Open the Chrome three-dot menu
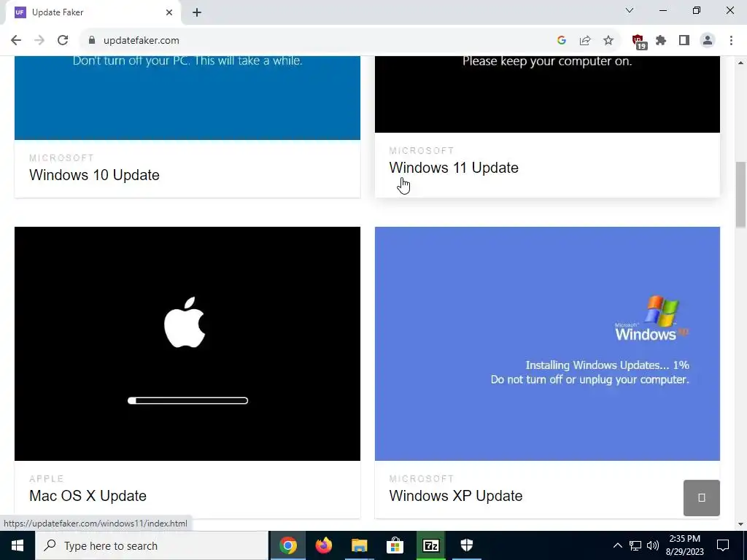The image size is (747, 560). click(x=731, y=41)
